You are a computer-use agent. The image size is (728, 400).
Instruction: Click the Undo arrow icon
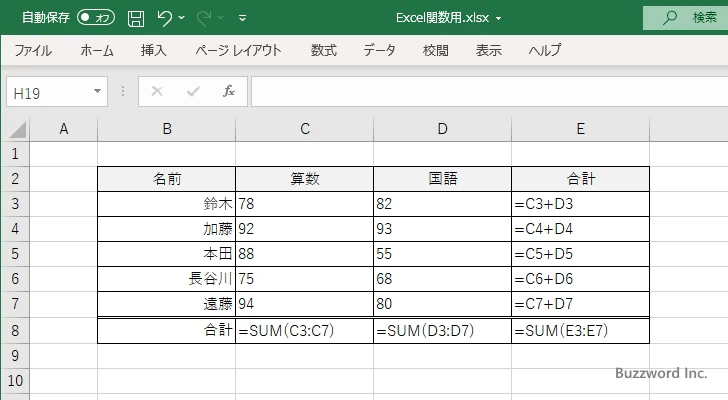[x=164, y=18]
